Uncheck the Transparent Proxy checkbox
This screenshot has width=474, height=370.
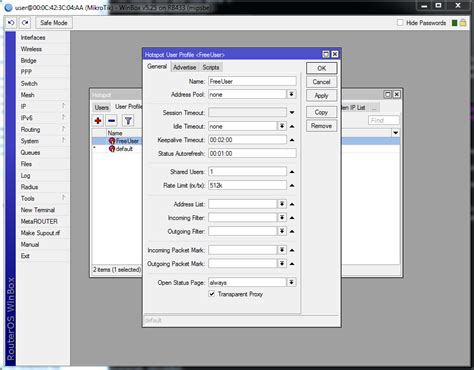click(x=212, y=294)
